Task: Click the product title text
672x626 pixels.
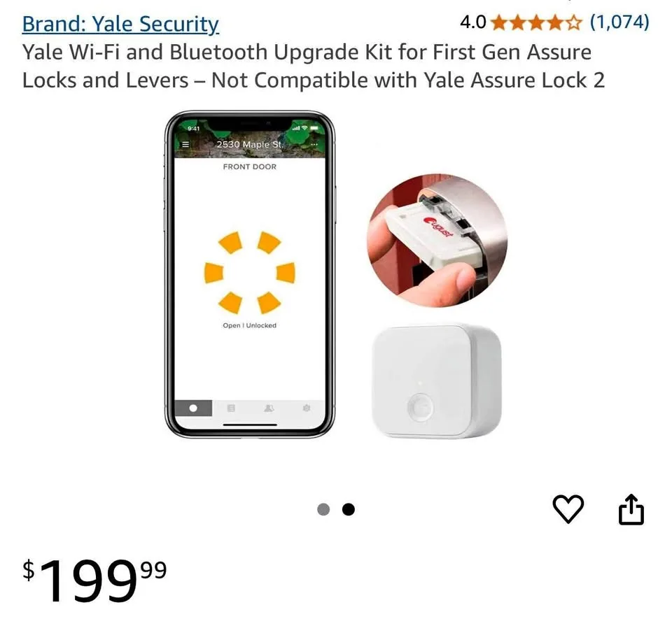Action: tap(314, 66)
